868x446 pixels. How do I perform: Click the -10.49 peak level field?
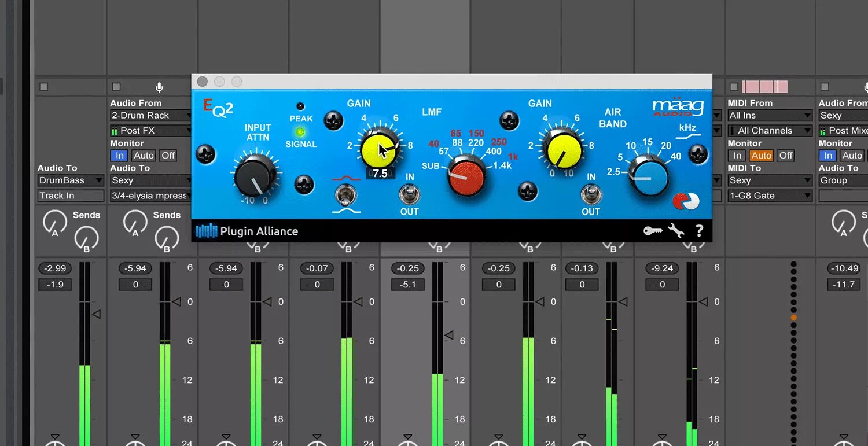coord(844,268)
